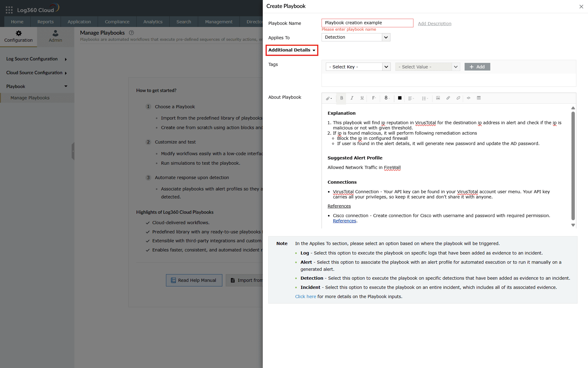Viewport: 588px width, 368px height.
Task: Close the Create Playbook panel
Action: (581, 6)
